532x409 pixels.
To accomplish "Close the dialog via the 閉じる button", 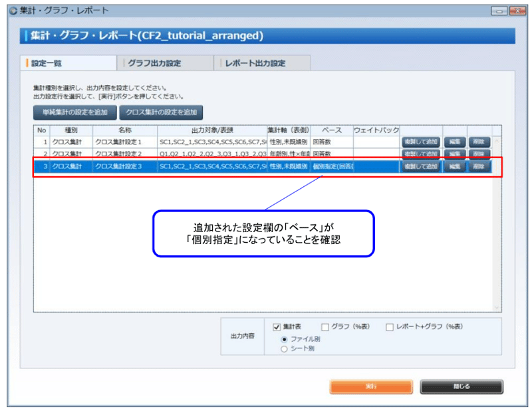I will tap(462, 386).
